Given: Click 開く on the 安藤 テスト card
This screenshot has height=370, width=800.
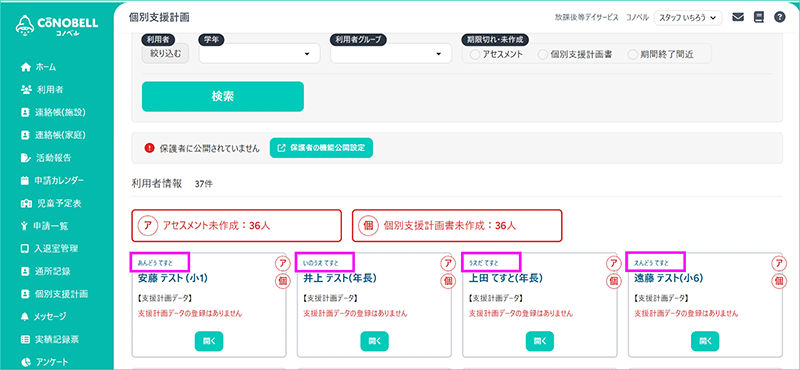Looking at the screenshot, I should (x=209, y=341).
